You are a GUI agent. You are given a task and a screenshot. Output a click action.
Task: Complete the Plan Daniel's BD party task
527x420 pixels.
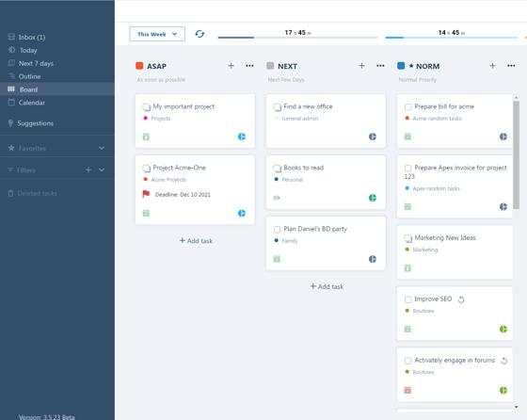click(x=277, y=230)
